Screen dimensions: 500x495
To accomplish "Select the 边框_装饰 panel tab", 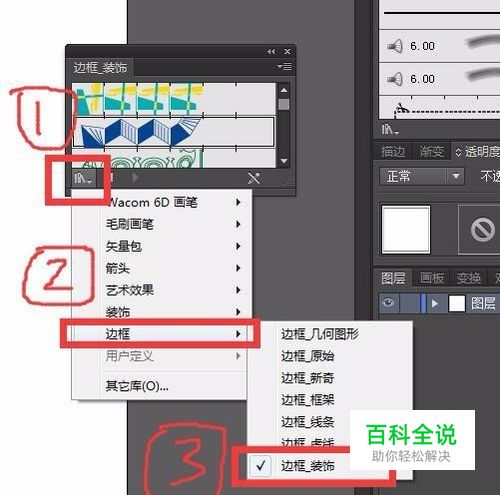I will click(100, 68).
